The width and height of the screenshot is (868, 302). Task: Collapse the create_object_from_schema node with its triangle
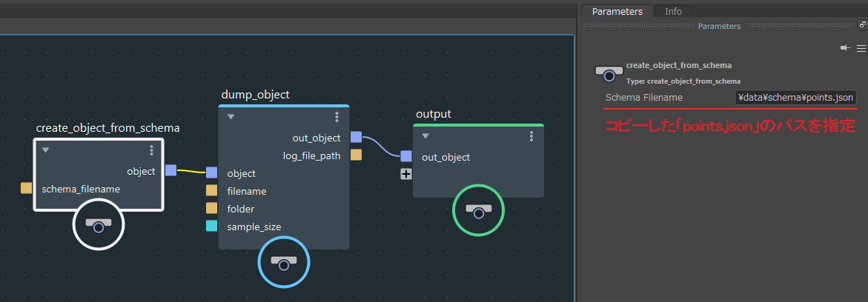[x=45, y=150]
